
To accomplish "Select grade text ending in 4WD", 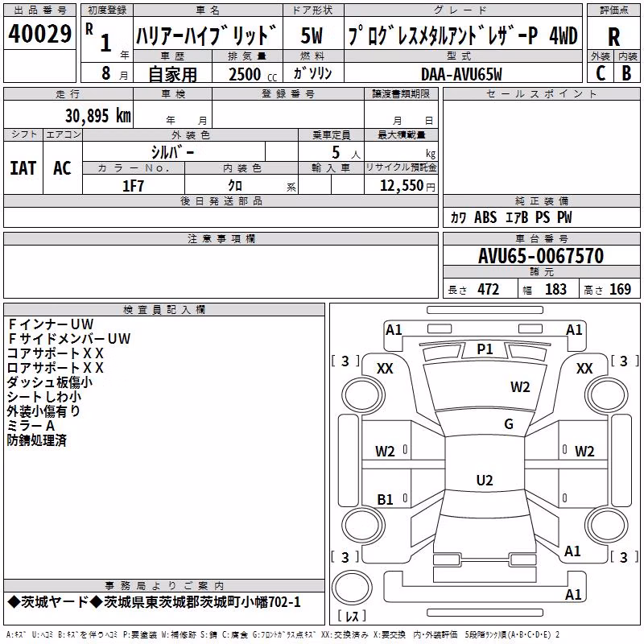I will tap(463, 35).
